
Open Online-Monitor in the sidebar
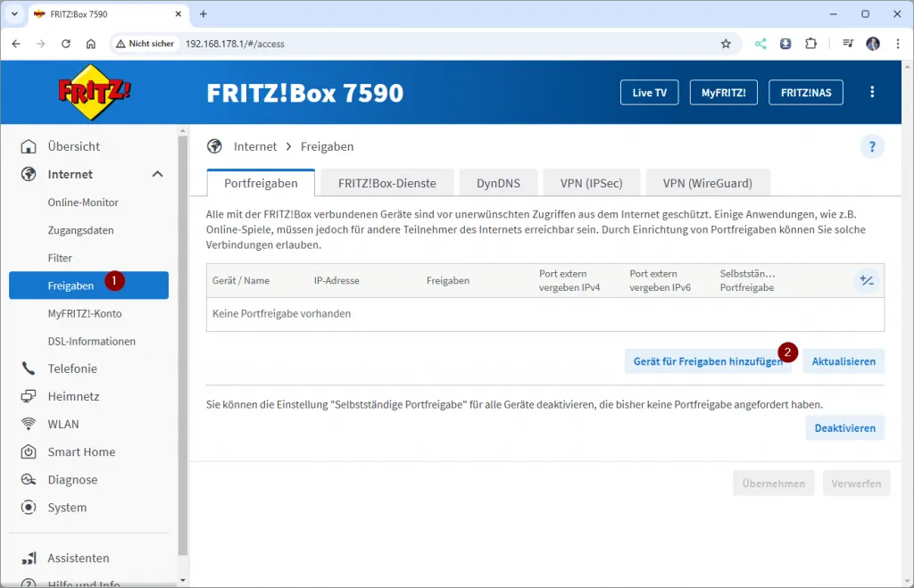coord(83,203)
